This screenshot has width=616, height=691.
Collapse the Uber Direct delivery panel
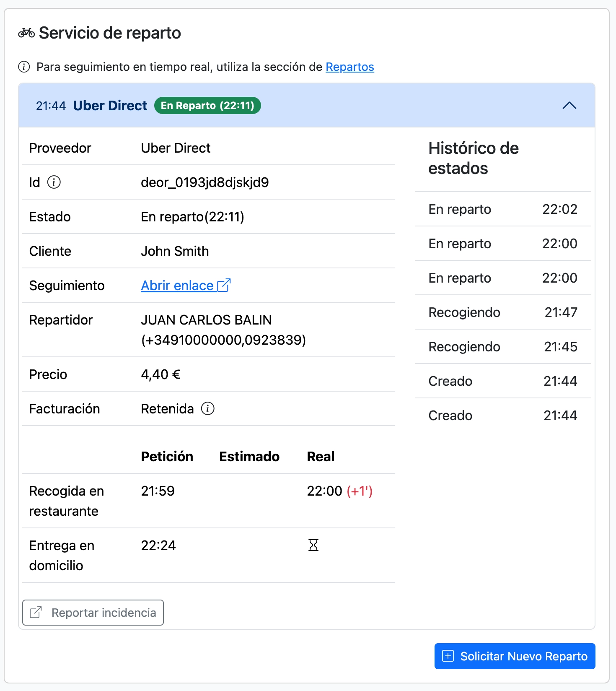[569, 105]
